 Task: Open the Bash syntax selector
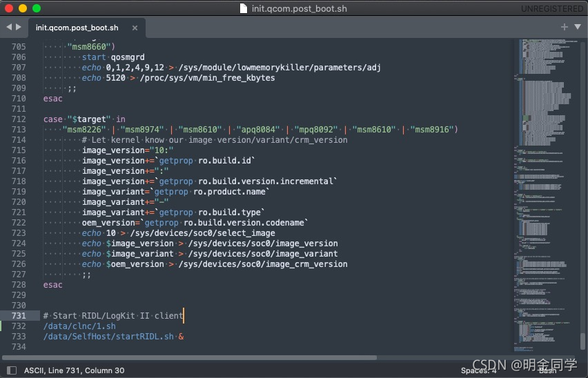point(547,370)
